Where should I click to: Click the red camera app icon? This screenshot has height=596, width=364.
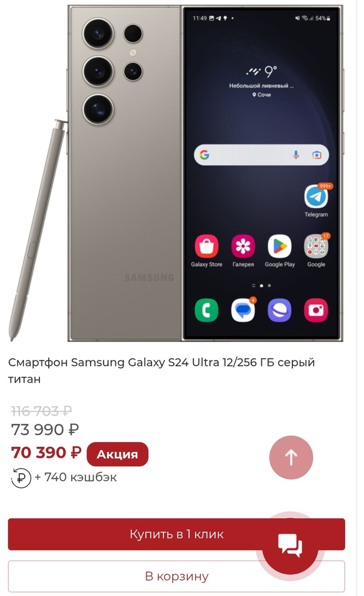(x=316, y=310)
